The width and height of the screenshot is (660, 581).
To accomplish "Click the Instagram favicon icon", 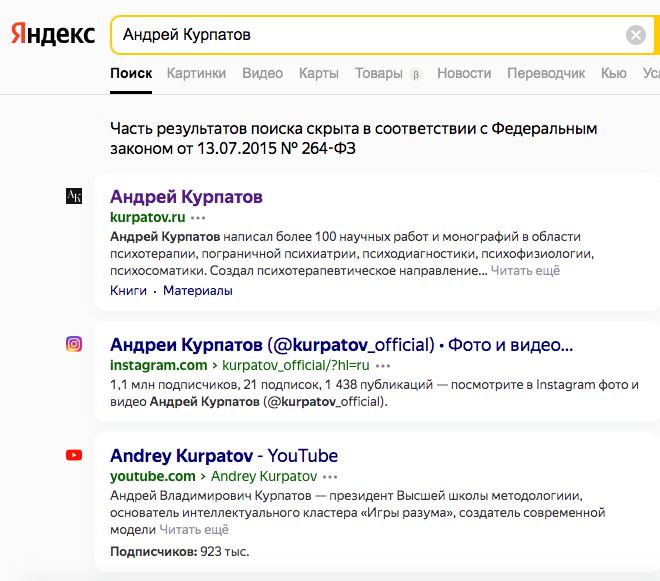I will (x=74, y=344).
